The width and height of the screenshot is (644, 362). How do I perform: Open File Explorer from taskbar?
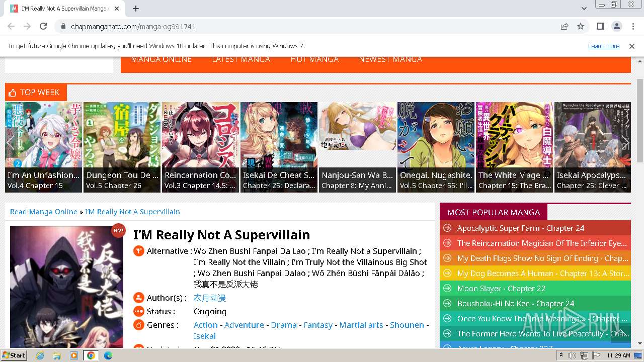click(57, 355)
